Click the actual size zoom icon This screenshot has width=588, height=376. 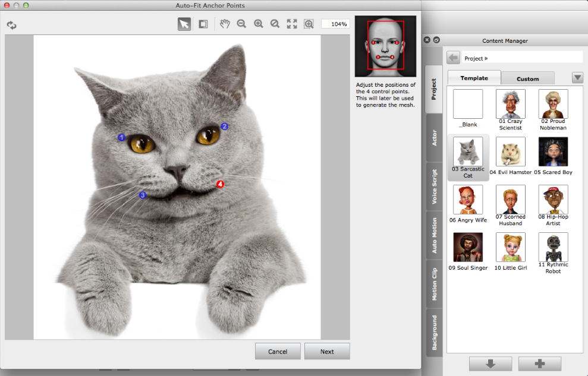click(275, 24)
